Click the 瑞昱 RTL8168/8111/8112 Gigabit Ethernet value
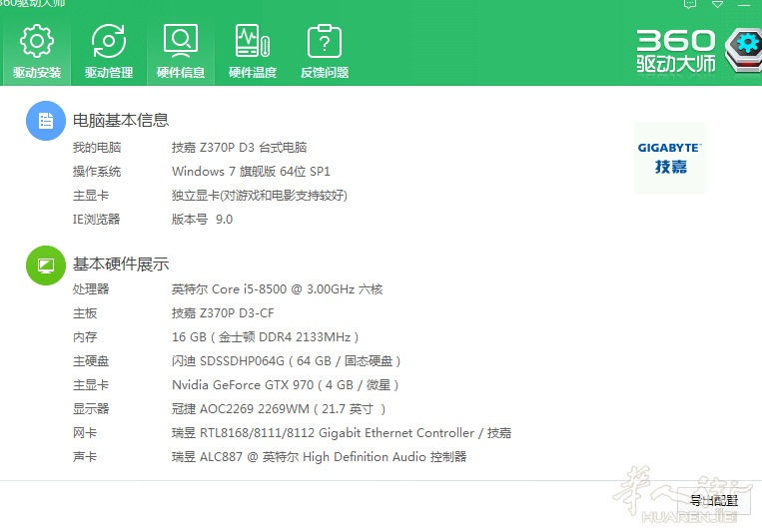This screenshot has height=532, width=762. [342, 433]
